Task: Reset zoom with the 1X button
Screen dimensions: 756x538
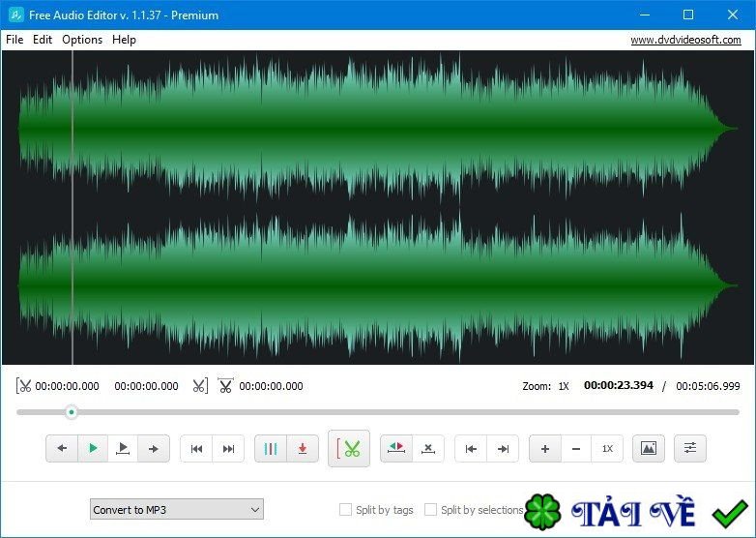Action: (x=607, y=448)
